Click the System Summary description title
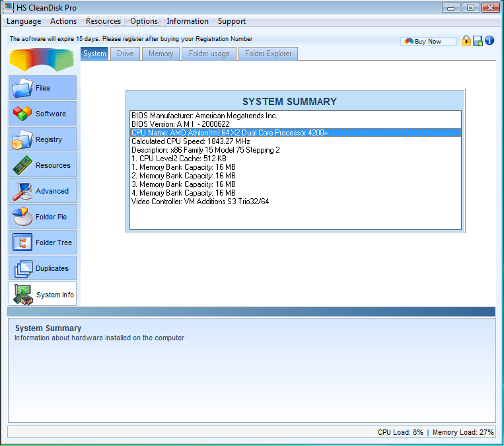This screenshot has height=446, width=504. click(48, 328)
